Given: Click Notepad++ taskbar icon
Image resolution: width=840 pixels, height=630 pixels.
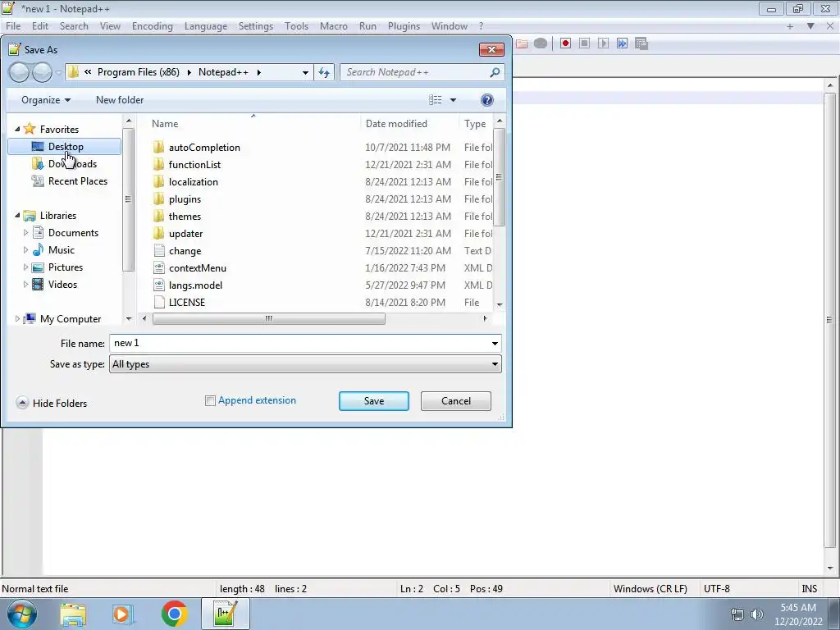Looking at the screenshot, I should pos(225,614).
